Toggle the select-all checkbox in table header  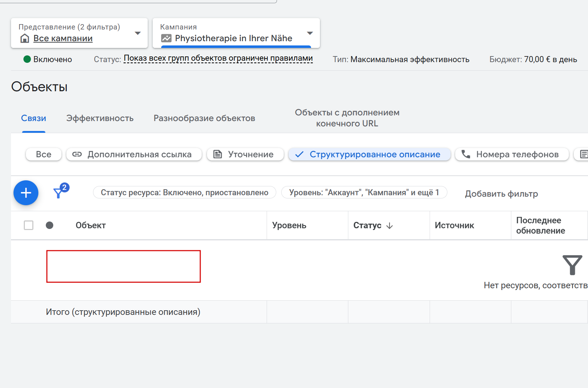coord(29,225)
